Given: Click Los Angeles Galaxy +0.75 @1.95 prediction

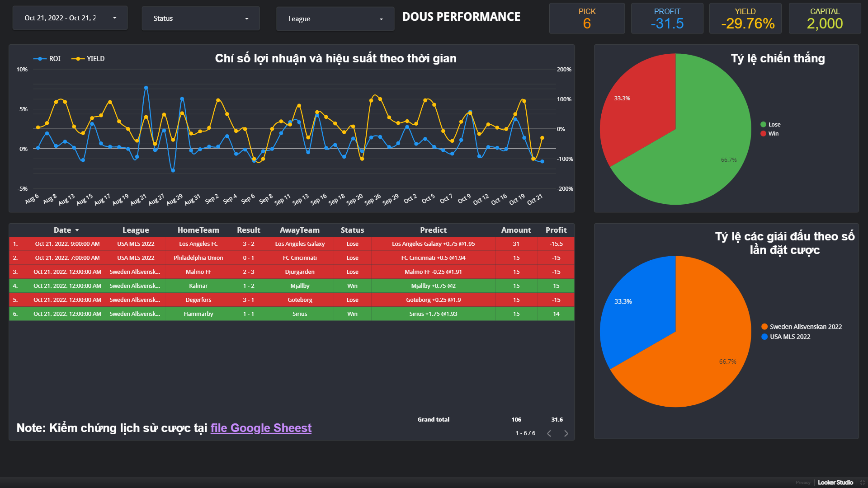Looking at the screenshot, I should click(433, 244).
